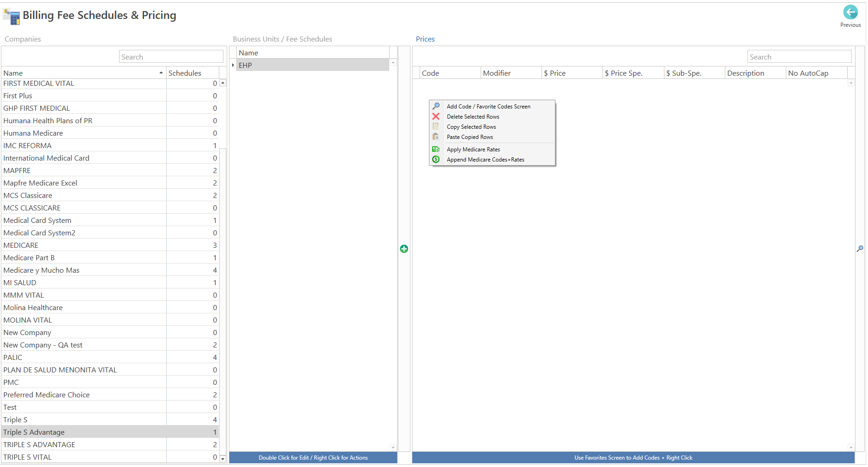This screenshot has width=868, height=467.
Task: Click prices grid scroll up arrow
Action: point(851,83)
